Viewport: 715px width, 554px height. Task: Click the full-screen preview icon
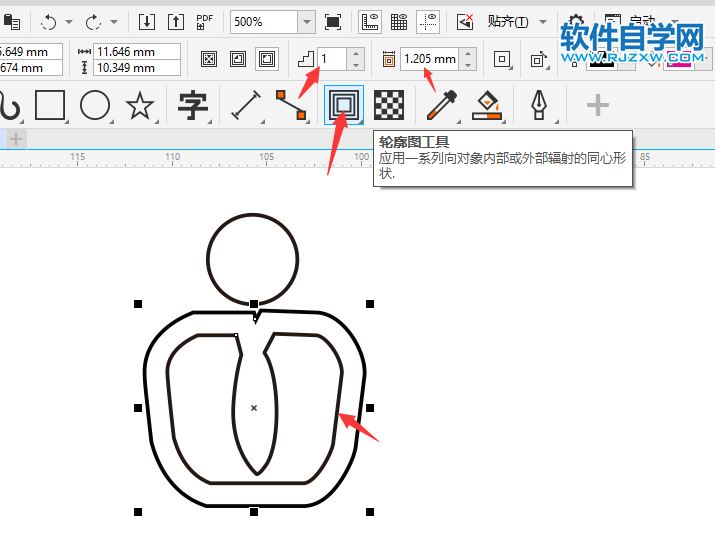[333, 21]
